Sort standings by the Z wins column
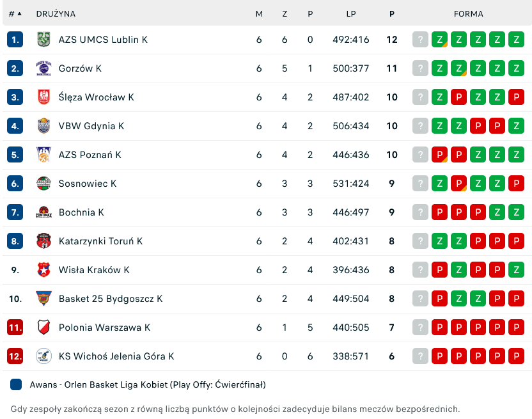Viewport: 532px width, 419px height. (285, 13)
